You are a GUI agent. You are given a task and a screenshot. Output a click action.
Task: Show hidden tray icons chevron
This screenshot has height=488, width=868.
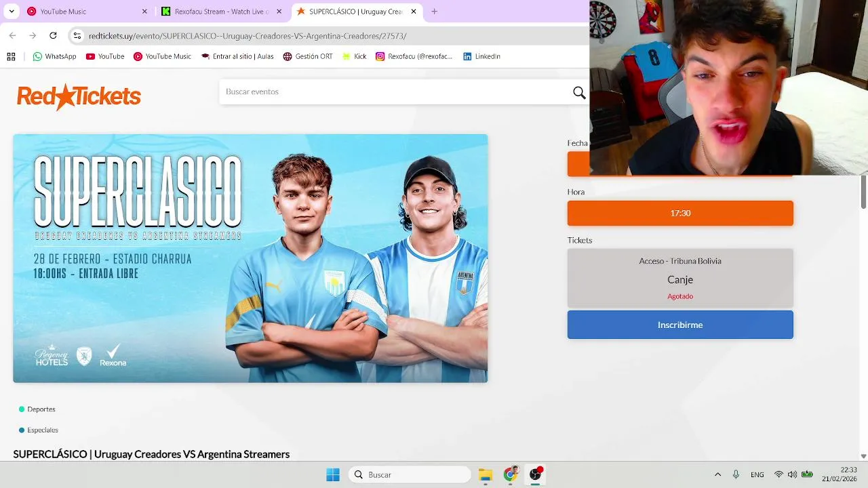click(x=717, y=474)
